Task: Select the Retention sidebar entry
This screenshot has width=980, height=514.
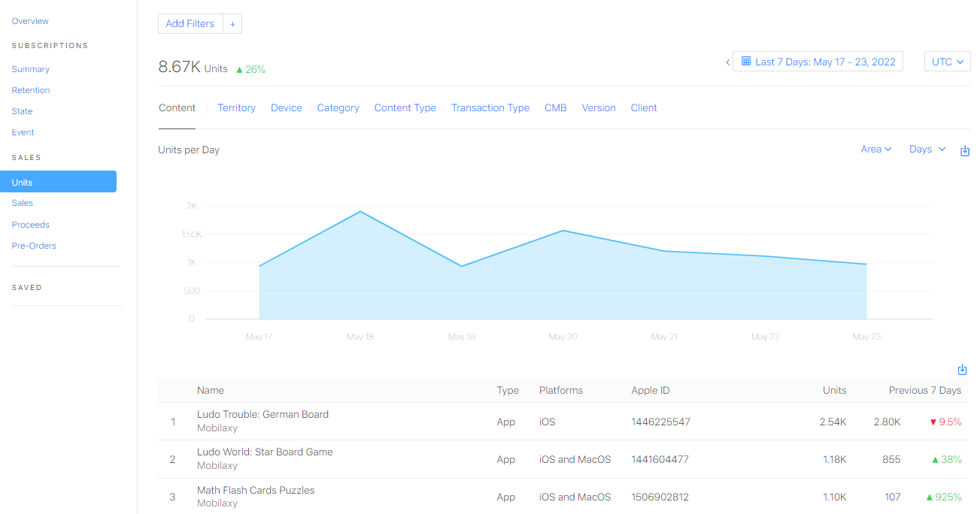Action: pos(30,89)
